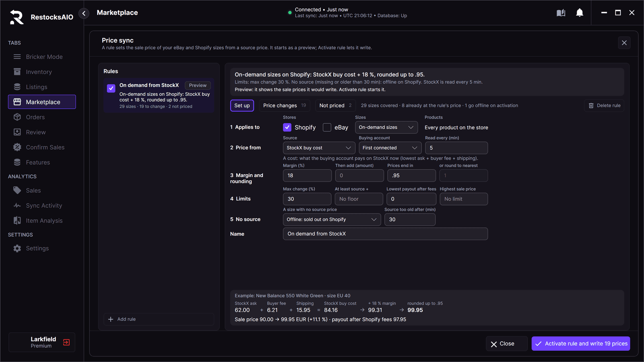Click the Then add (amount) field
This screenshot has height=362, width=644.
click(x=359, y=176)
